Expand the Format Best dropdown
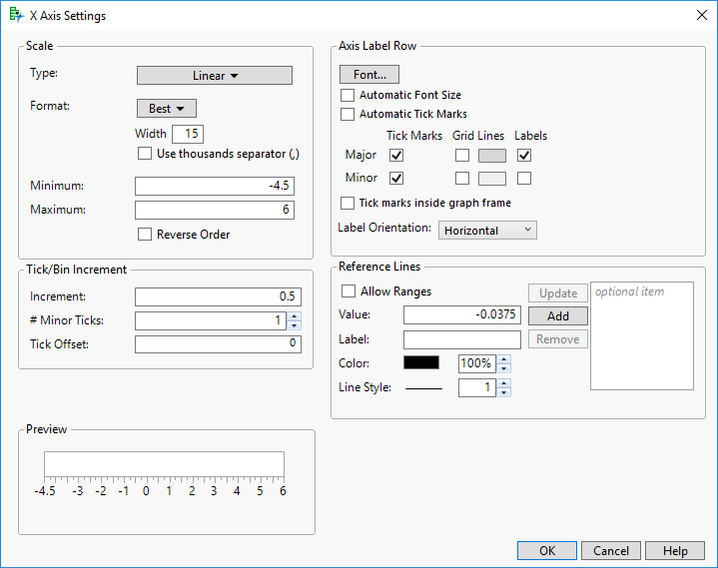Viewport: 718px width, 568px height. click(166, 108)
